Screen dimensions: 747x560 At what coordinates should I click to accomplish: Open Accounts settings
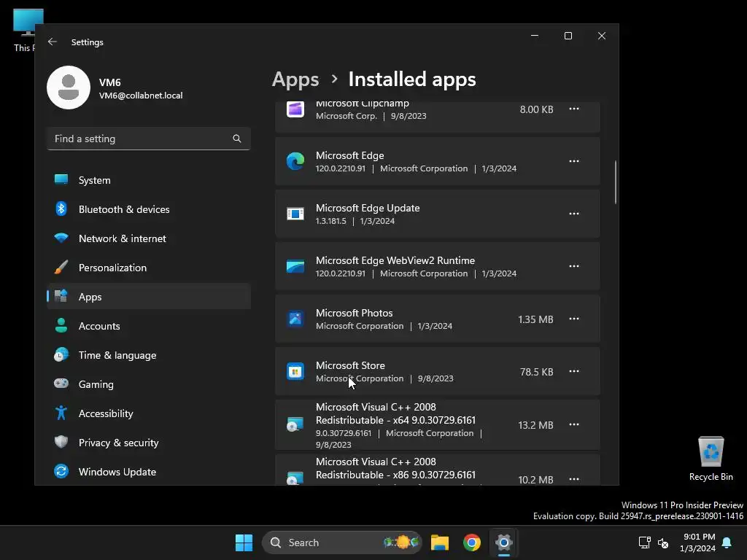pos(149,326)
